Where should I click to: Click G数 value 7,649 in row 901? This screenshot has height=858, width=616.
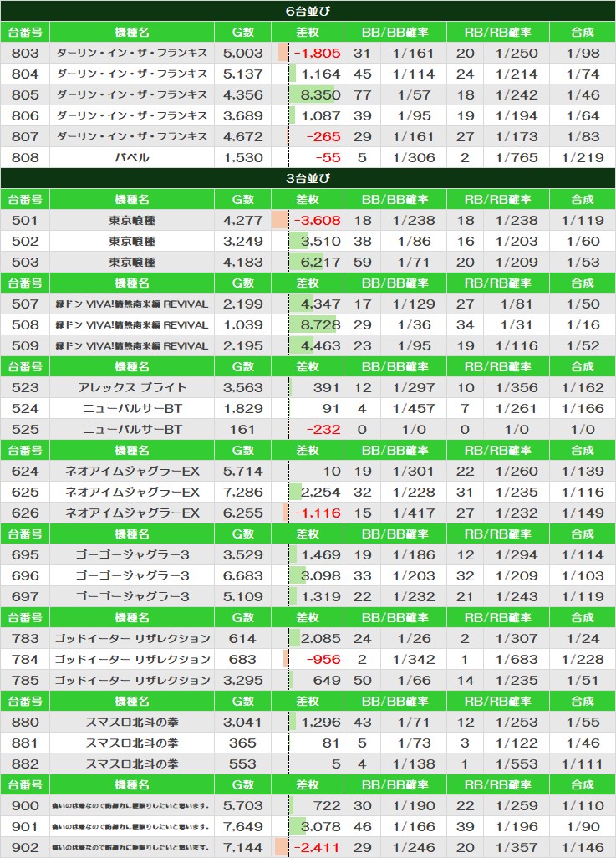click(243, 827)
